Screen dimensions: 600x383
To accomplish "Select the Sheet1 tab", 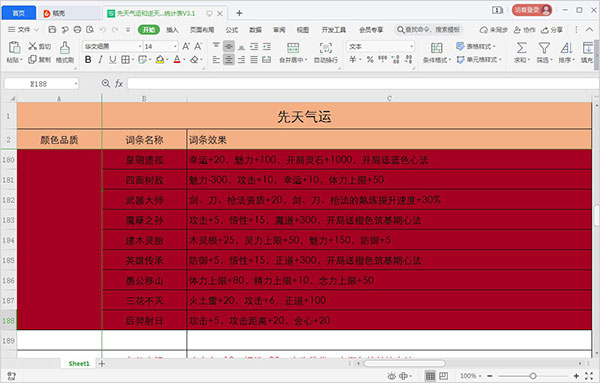I will (x=79, y=363).
